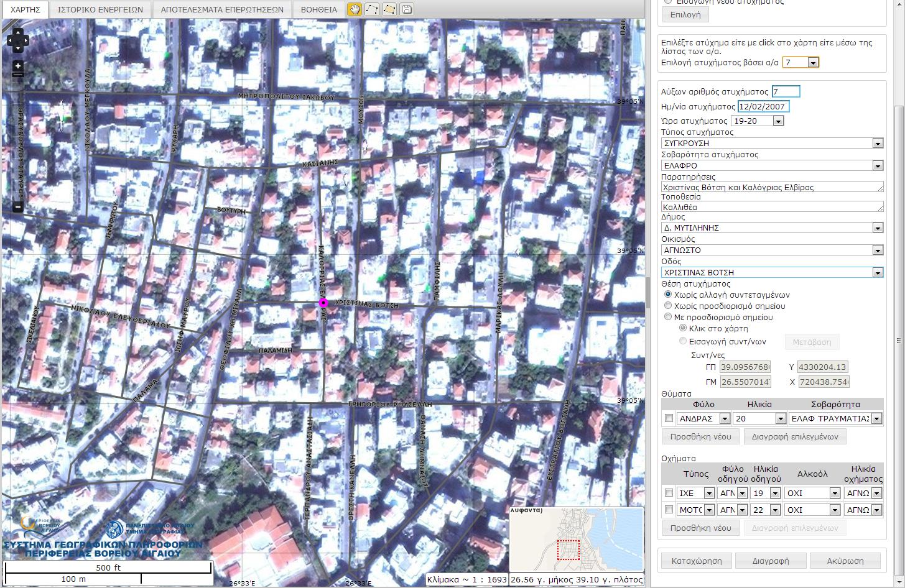Pan the map south with down arrow
This screenshot has height=588, width=905.
[17, 49]
